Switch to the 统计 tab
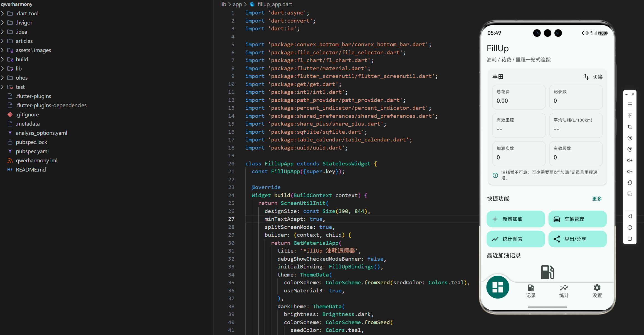Image resolution: width=644 pixels, height=335 pixels. pos(564,291)
